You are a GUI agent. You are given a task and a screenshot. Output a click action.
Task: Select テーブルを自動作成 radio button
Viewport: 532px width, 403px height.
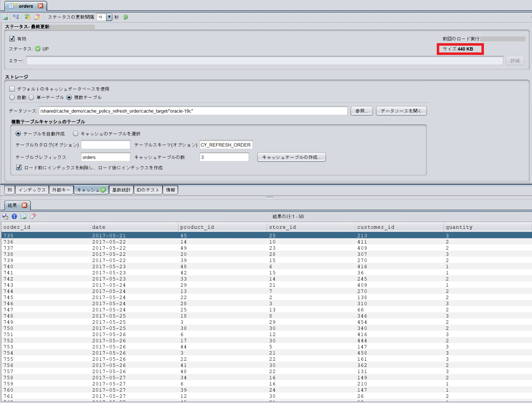(x=18, y=134)
